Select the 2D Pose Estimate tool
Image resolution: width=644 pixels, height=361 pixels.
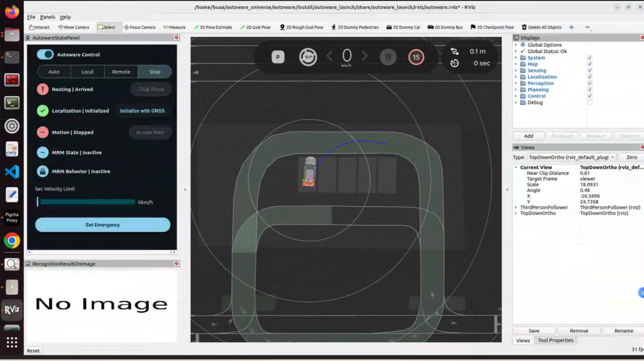(213, 27)
